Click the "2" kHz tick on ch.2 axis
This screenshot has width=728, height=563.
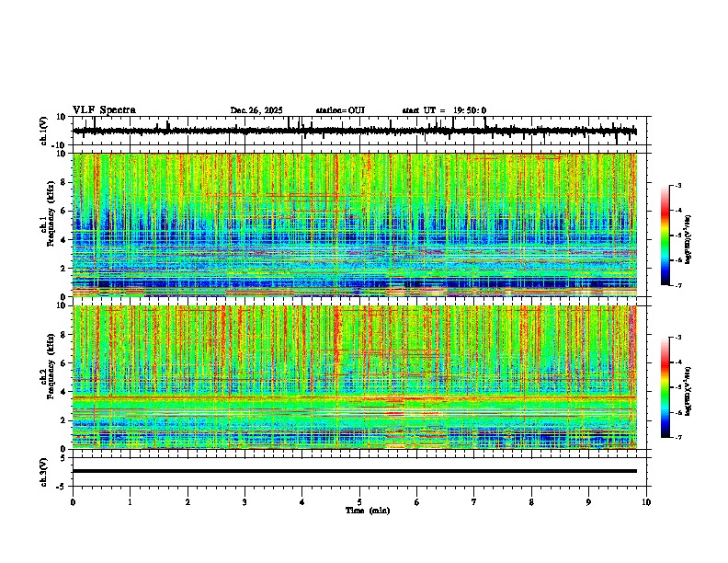click(64, 420)
